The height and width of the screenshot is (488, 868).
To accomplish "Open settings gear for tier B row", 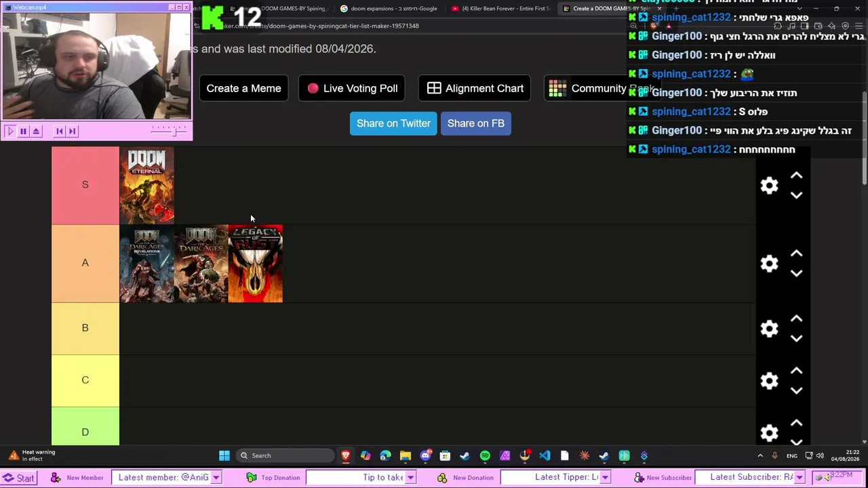I will tap(769, 329).
